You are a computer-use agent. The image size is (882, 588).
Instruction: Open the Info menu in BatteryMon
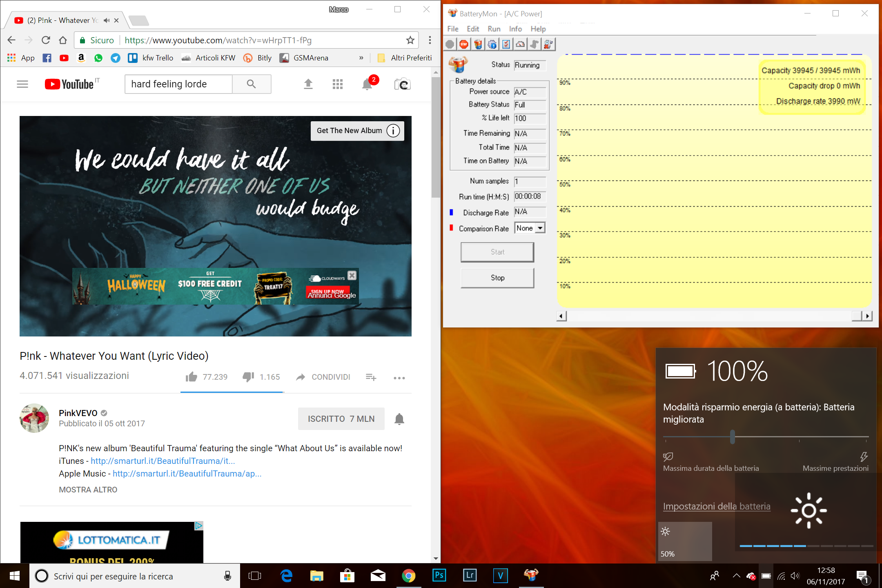click(515, 29)
